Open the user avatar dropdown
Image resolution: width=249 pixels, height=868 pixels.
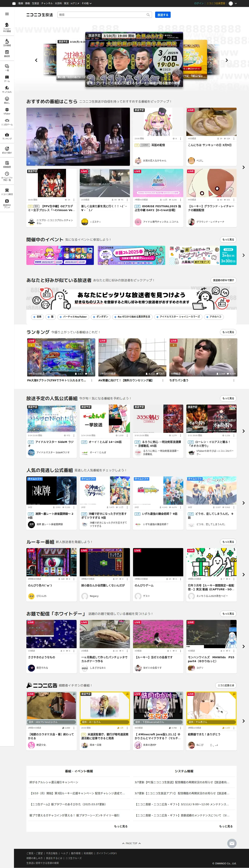coord(233,3)
